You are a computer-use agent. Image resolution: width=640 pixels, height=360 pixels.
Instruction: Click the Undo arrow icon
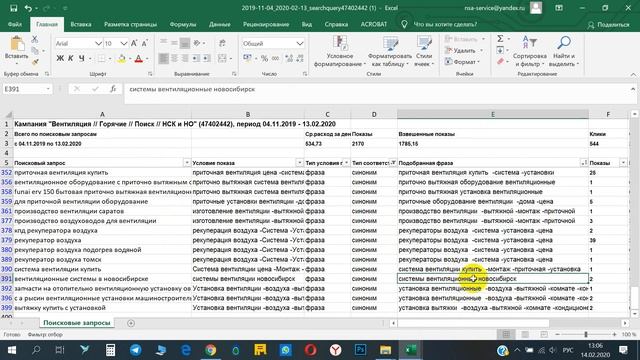tap(28, 8)
